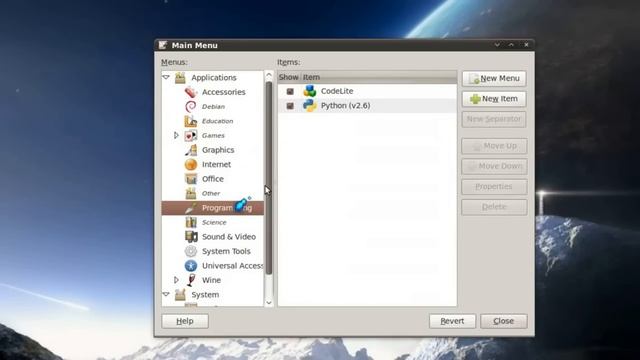The width and height of the screenshot is (640, 360).
Task: Click the Office category icon
Action: 191,179
